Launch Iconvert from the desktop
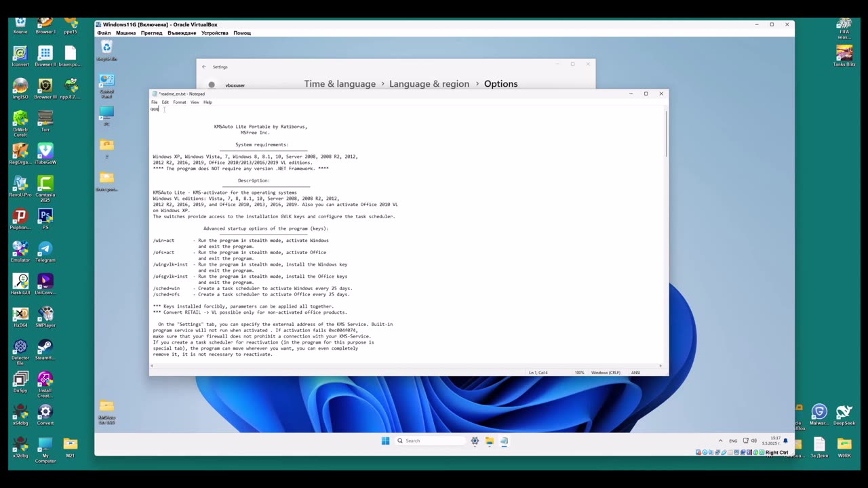The image size is (868, 488). (20, 56)
